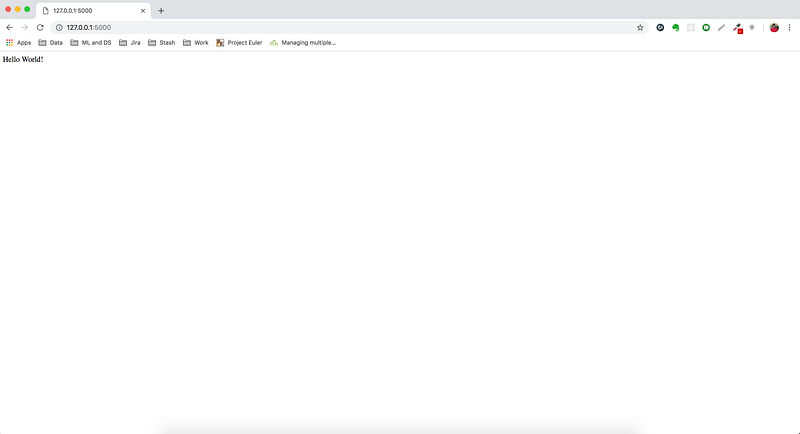Open a new tab with plus button
800x434 pixels.
[161, 11]
